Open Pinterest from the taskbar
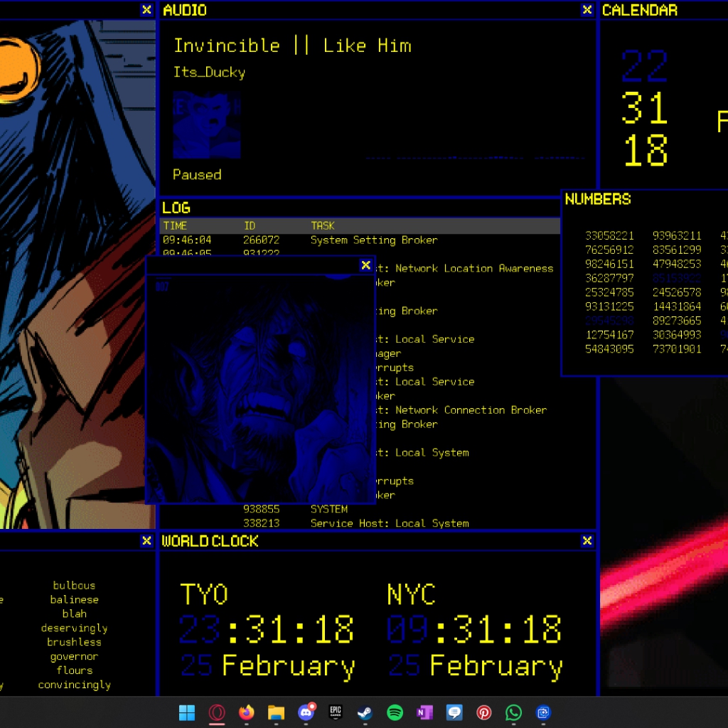This screenshot has width=728, height=728. pyautogui.click(x=483, y=712)
